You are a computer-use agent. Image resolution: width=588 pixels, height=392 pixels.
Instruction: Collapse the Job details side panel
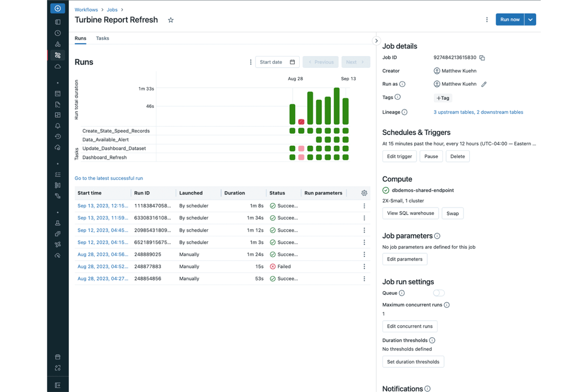pyautogui.click(x=376, y=41)
